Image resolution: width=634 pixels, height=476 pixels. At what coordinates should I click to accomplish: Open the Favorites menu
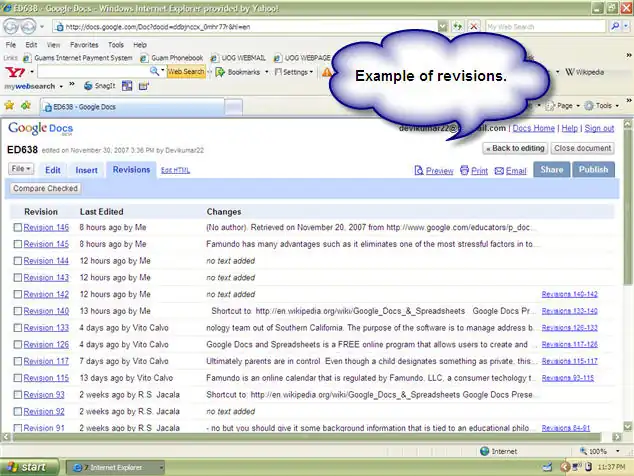[x=84, y=45]
